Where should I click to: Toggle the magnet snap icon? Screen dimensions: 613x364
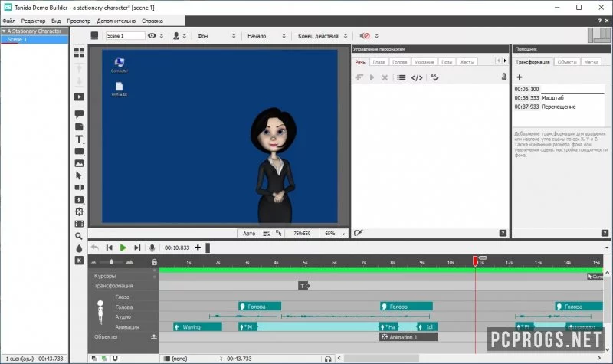coord(115,358)
